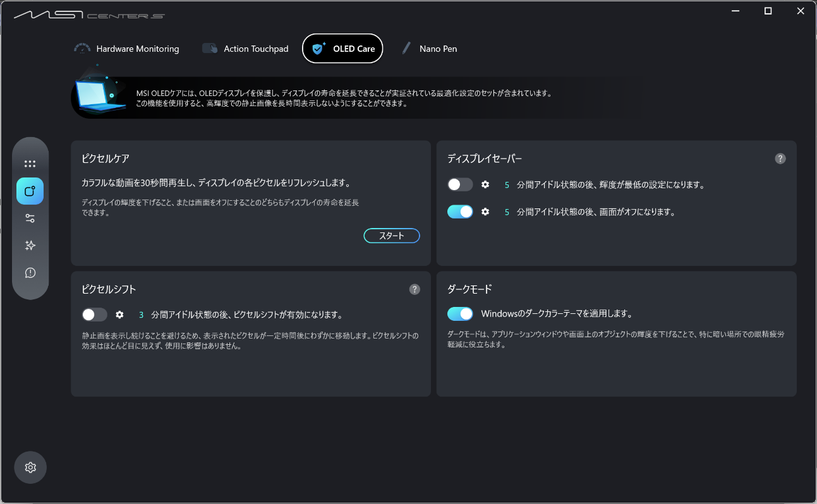Go to the Nano Pen tab
Image resolution: width=817 pixels, height=504 pixels.
point(429,49)
